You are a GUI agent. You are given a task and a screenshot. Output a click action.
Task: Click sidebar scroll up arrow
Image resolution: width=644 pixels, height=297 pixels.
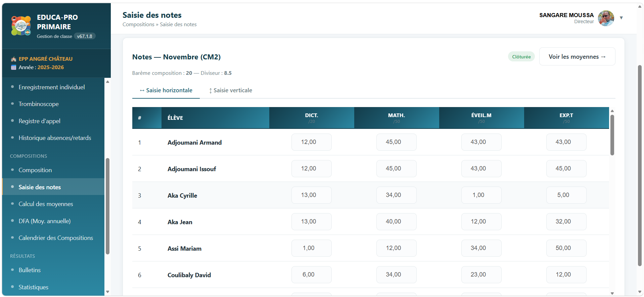tap(107, 82)
